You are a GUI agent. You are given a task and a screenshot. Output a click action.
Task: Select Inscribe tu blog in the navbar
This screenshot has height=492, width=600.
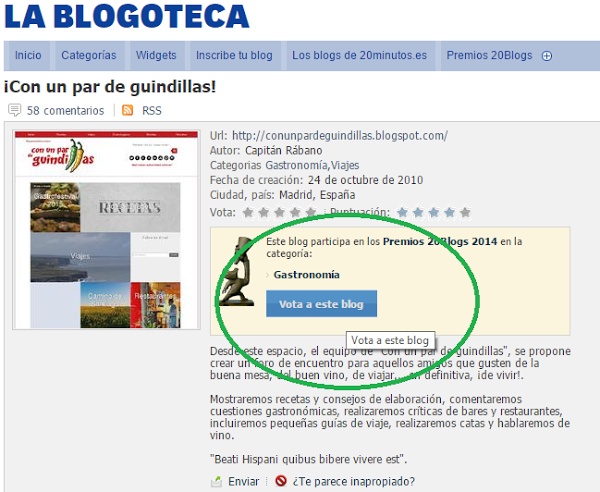[234, 56]
